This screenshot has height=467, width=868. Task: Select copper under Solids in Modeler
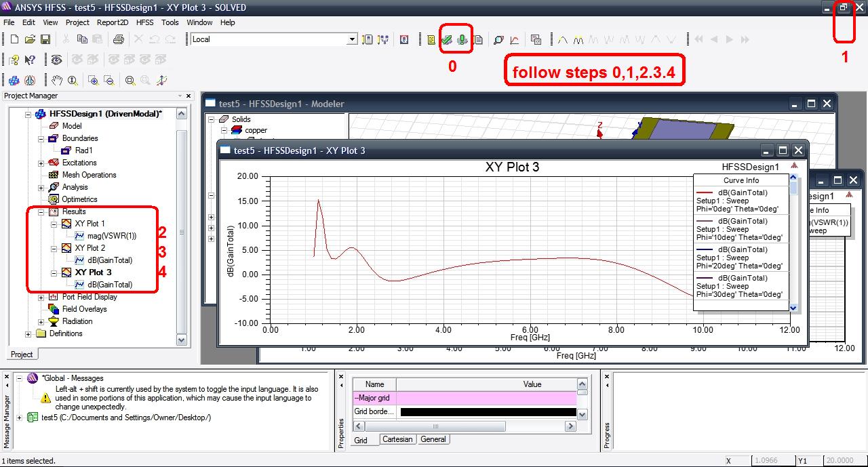tap(256, 130)
